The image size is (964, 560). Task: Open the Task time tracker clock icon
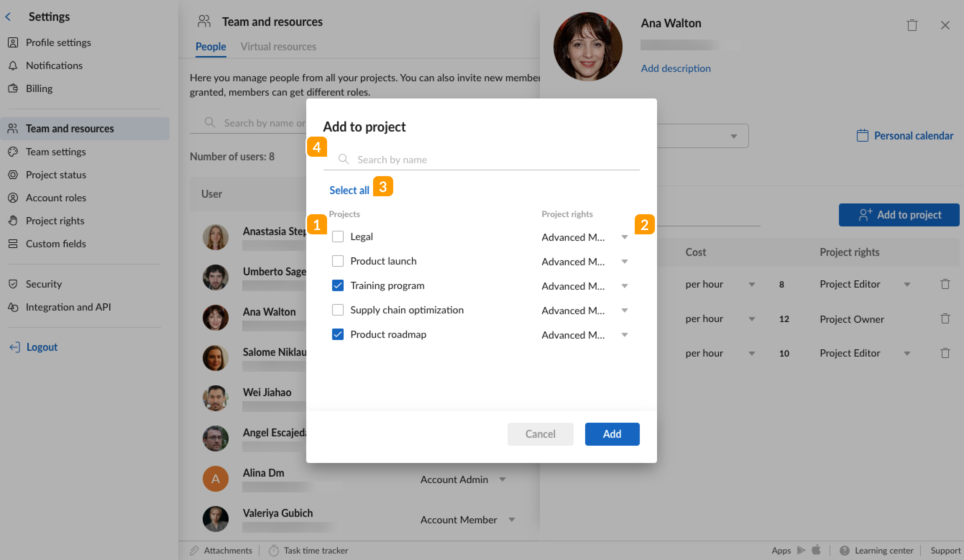274,550
